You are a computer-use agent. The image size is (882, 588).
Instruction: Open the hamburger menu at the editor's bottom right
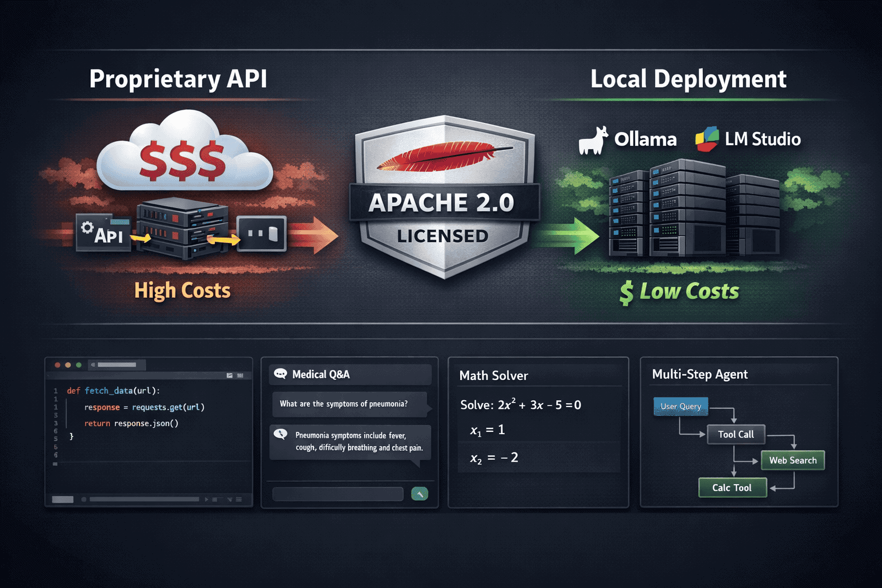[x=239, y=499]
